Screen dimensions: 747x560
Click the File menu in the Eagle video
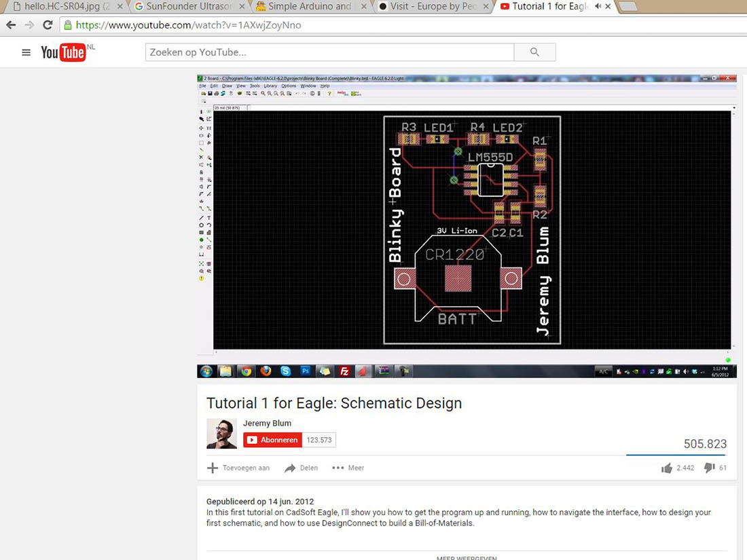click(202, 86)
